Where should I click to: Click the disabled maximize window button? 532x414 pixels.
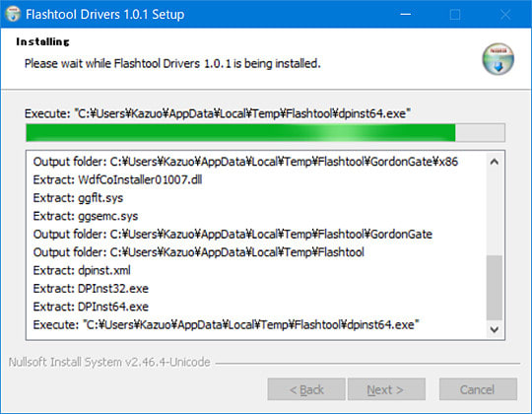tap(454, 14)
